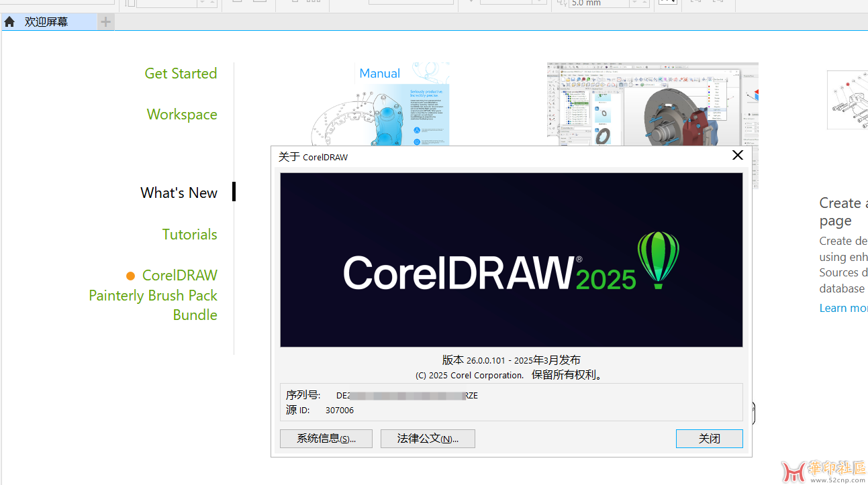Click the 关于 CorelDRAW dialog title
Viewport: 868px width, 485px height.
pos(314,157)
